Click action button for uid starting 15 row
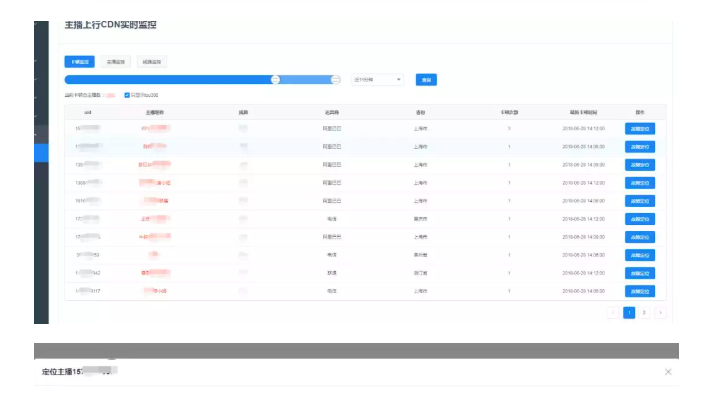 [x=640, y=129]
